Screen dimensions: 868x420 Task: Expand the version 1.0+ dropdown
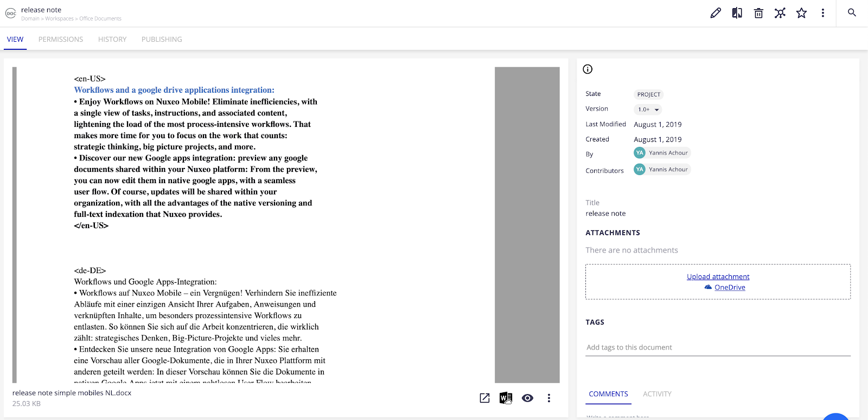click(648, 109)
